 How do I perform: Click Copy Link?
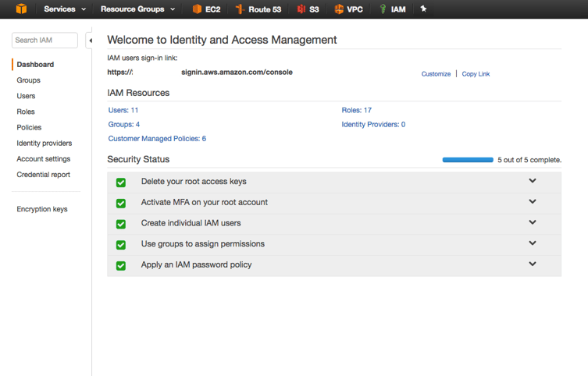[476, 74]
